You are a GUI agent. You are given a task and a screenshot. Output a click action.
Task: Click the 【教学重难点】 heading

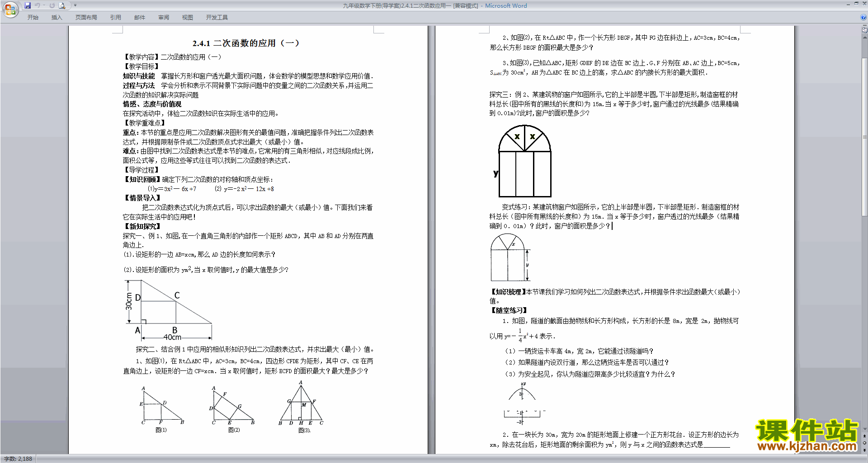click(x=145, y=123)
